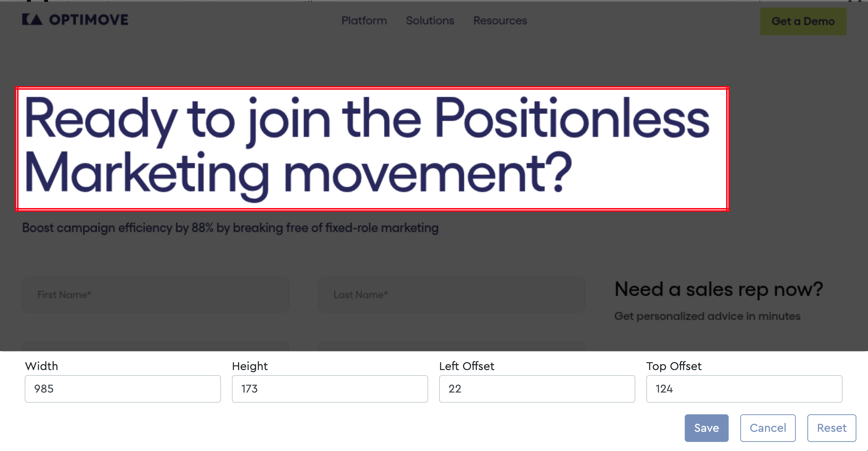This screenshot has height=451, width=868.
Task: Click the Optimove logo icon
Action: pos(32,20)
